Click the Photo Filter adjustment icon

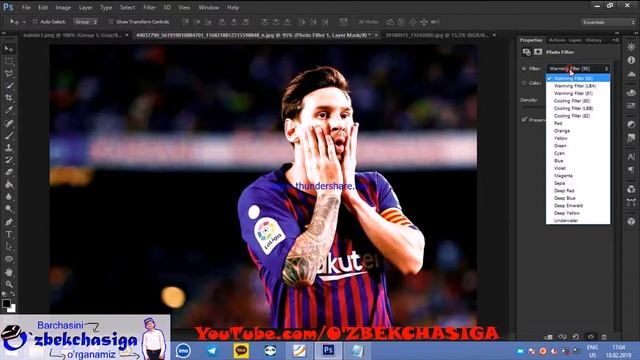(527, 52)
